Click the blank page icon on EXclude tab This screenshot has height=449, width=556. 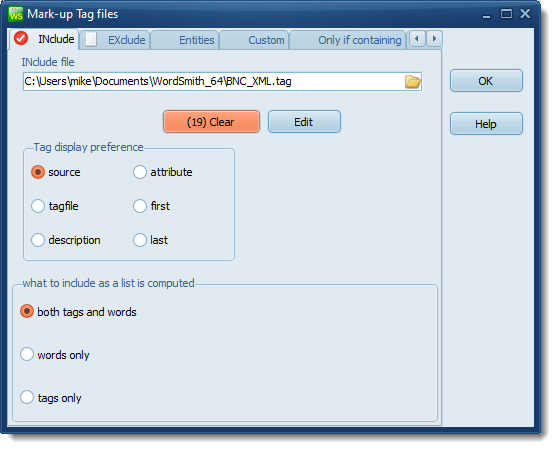pos(91,39)
